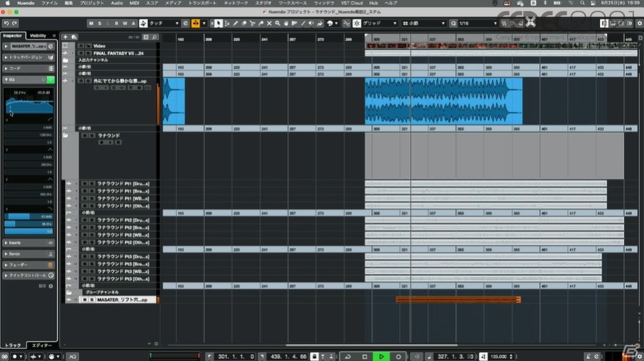The width and height of the screenshot is (644, 361).
Task: Click the エディター tab at bottom left
Action: coord(42,345)
